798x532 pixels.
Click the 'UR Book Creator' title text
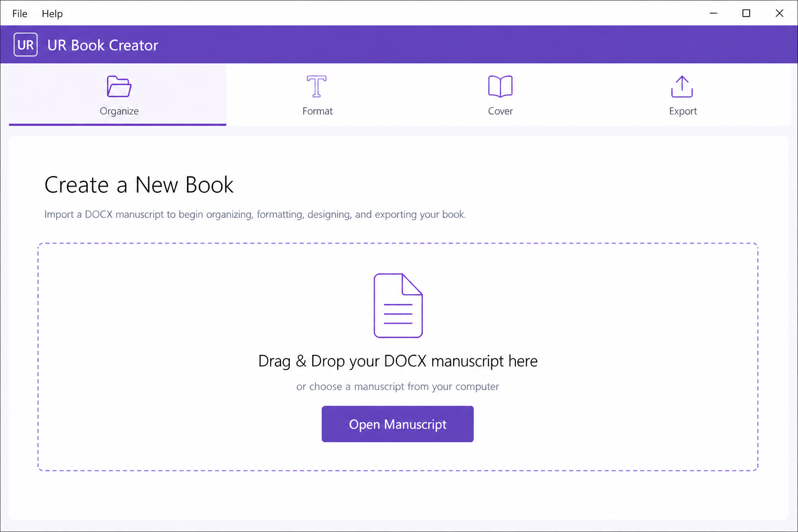(103, 45)
